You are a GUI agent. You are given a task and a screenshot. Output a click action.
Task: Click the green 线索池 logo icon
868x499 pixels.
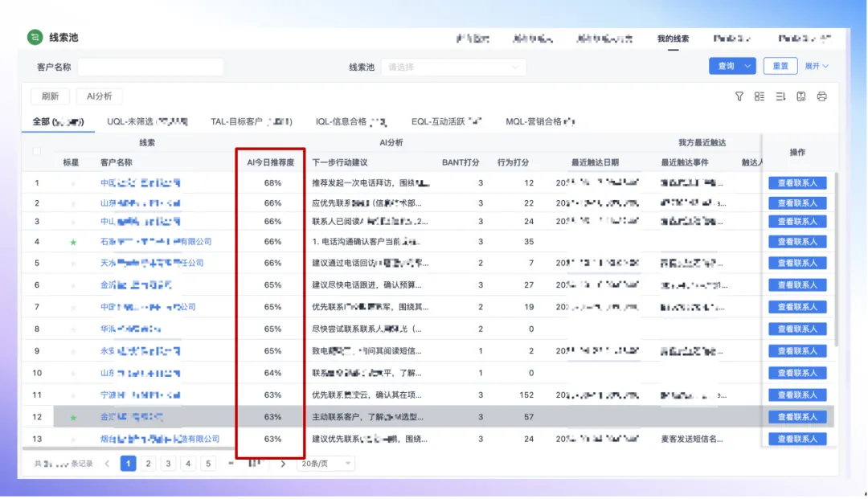[35, 37]
